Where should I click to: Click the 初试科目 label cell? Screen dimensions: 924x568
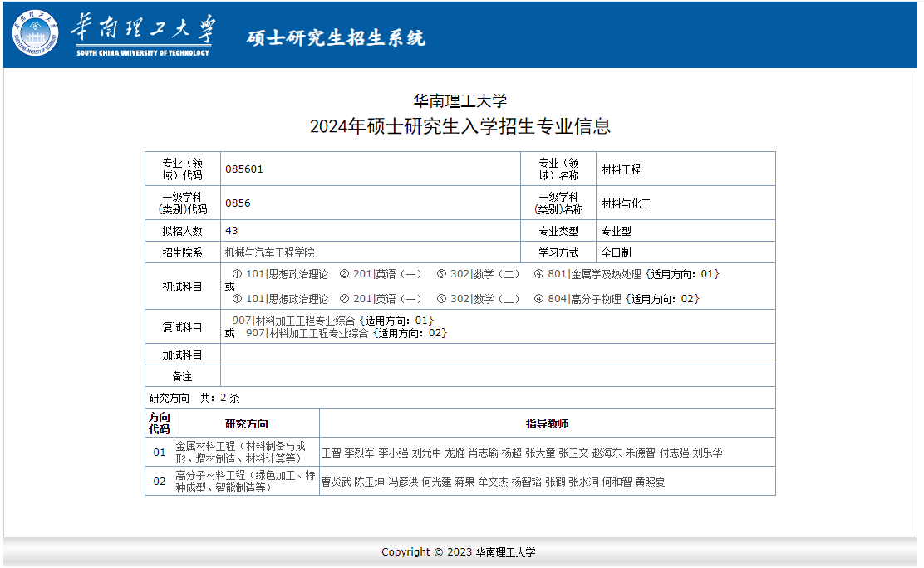point(183,287)
